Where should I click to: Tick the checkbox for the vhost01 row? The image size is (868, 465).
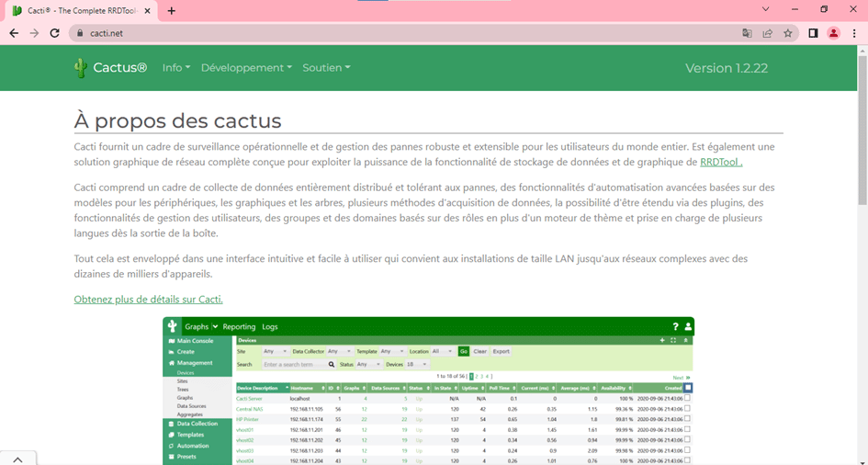[688, 429]
